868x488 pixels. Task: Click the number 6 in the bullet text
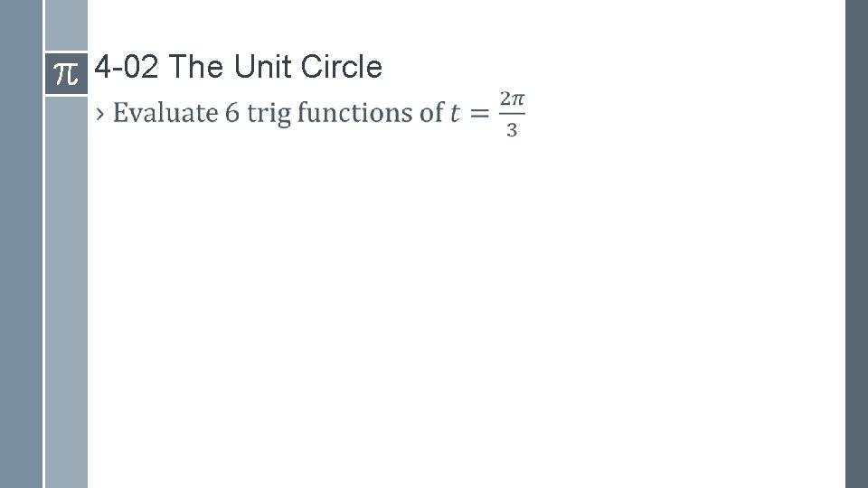click(233, 114)
